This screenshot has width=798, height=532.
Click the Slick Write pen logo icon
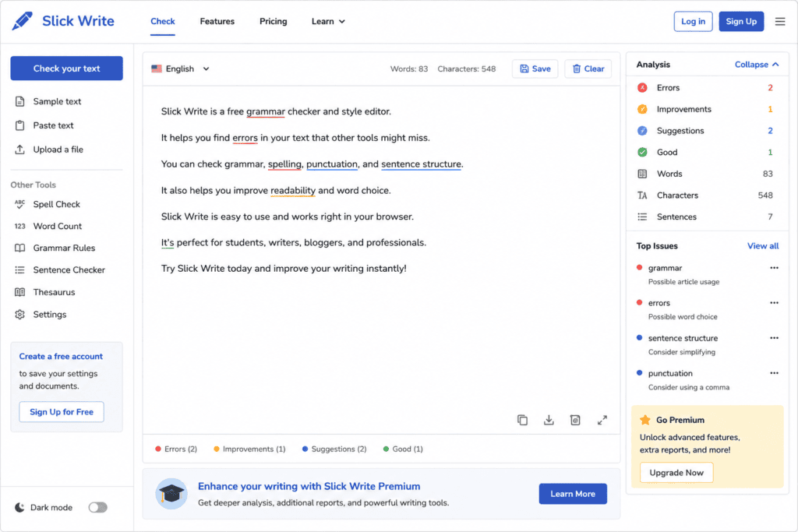[x=23, y=21]
